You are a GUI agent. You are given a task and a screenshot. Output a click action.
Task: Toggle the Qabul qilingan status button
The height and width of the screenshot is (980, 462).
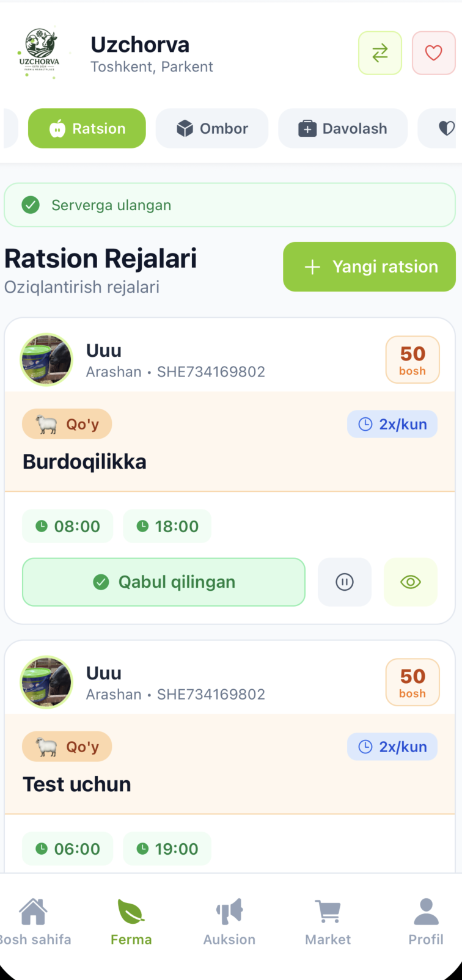(164, 582)
